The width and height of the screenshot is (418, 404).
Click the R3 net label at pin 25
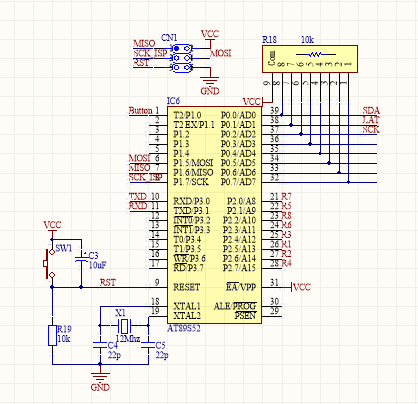tap(286, 235)
